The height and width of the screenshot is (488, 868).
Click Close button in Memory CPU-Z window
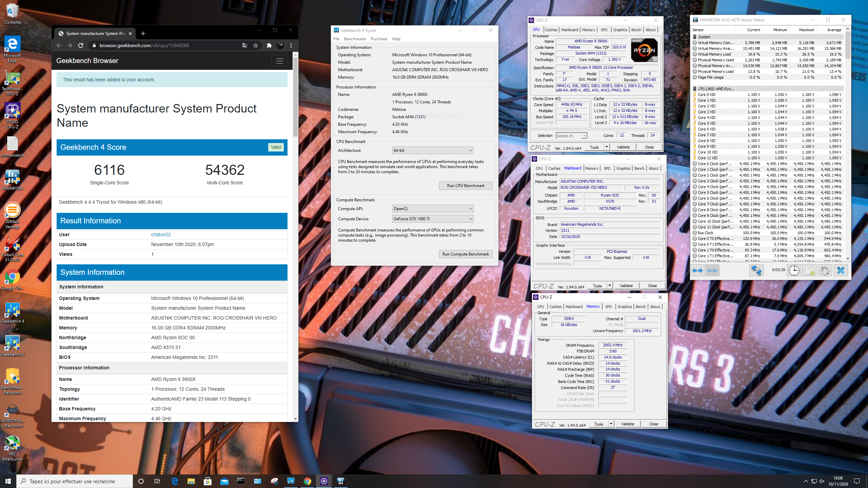pyautogui.click(x=654, y=424)
